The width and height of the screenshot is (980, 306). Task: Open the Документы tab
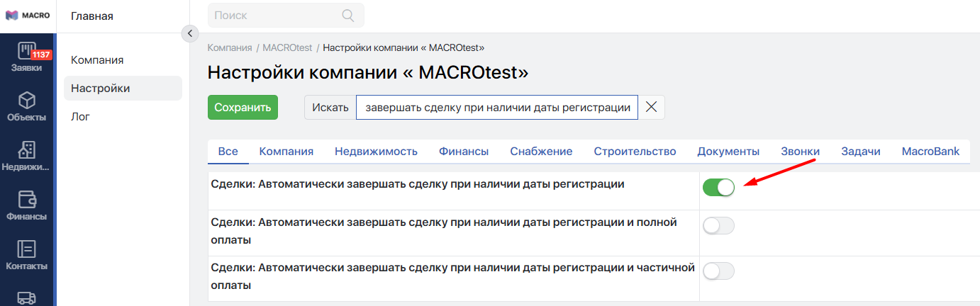tap(728, 152)
